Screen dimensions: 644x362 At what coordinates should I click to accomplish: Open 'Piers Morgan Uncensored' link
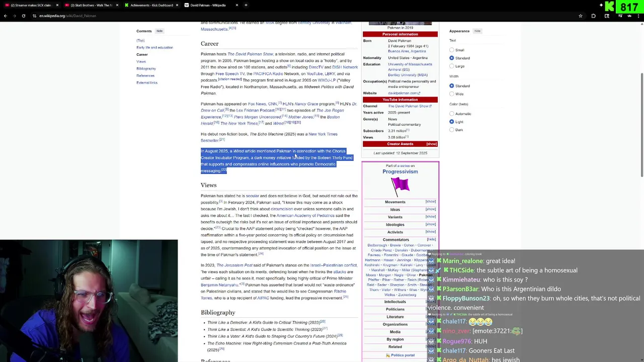(x=257, y=117)
